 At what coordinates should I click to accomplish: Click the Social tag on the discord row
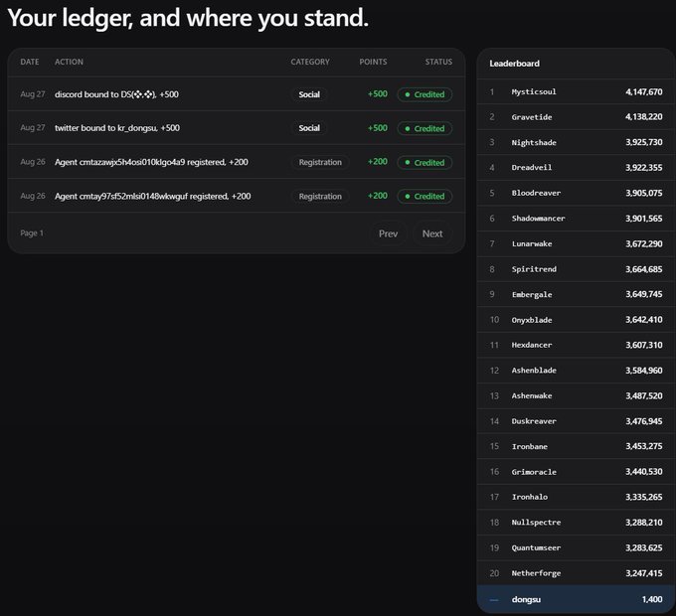(309, 94)
